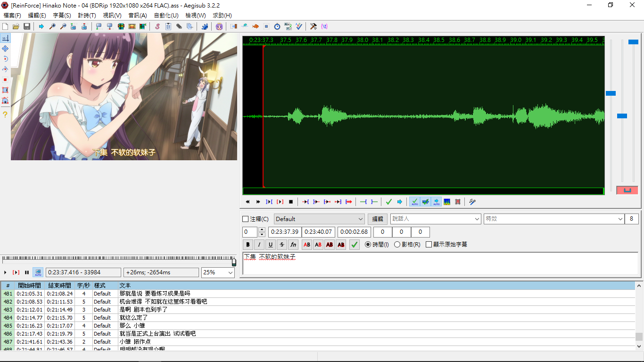Select the rectangular clip tool
The width and height of the screenshot is (644, 362).
pos(5,90)
